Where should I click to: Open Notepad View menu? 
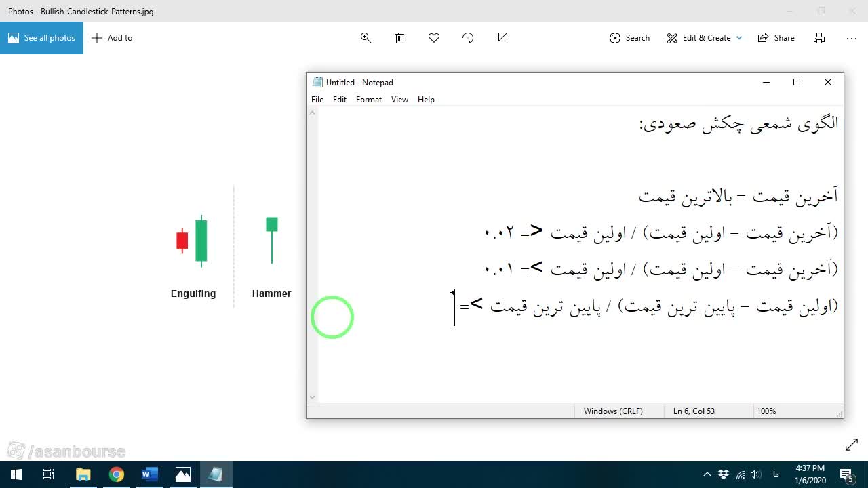pyautogui.click(x=399, y=100)
